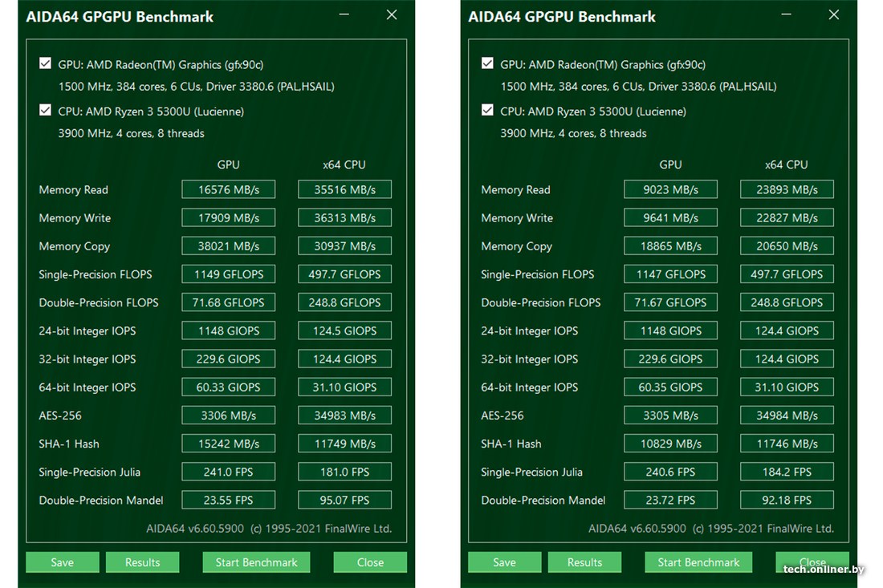This screenshot has width=883, height=588.
Task: Close the right window using the X icon
Action: (x=834, y=15)
